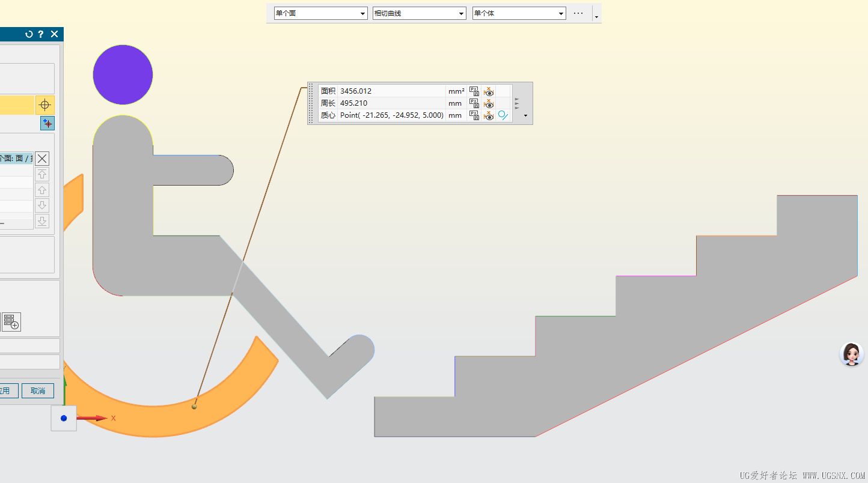Click the 周长 value 495.210

click(x=353, y=103)
